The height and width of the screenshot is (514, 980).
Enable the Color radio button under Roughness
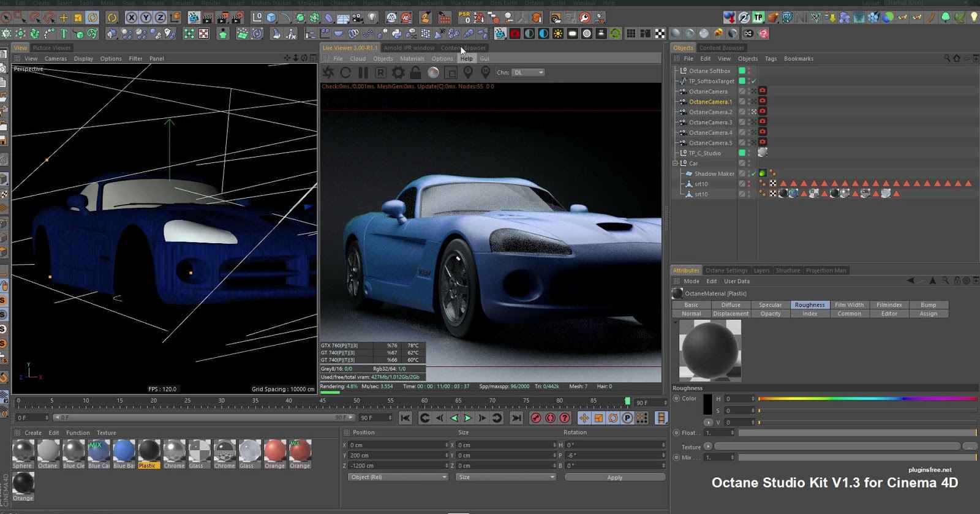[677, 398]
